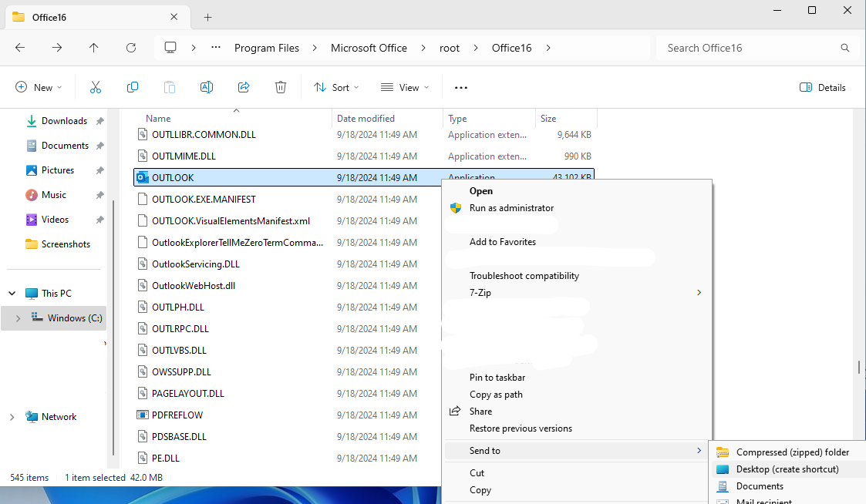Click the Cut scissors toolbar icon
The image size is (866, 504).
coord(96,87)
